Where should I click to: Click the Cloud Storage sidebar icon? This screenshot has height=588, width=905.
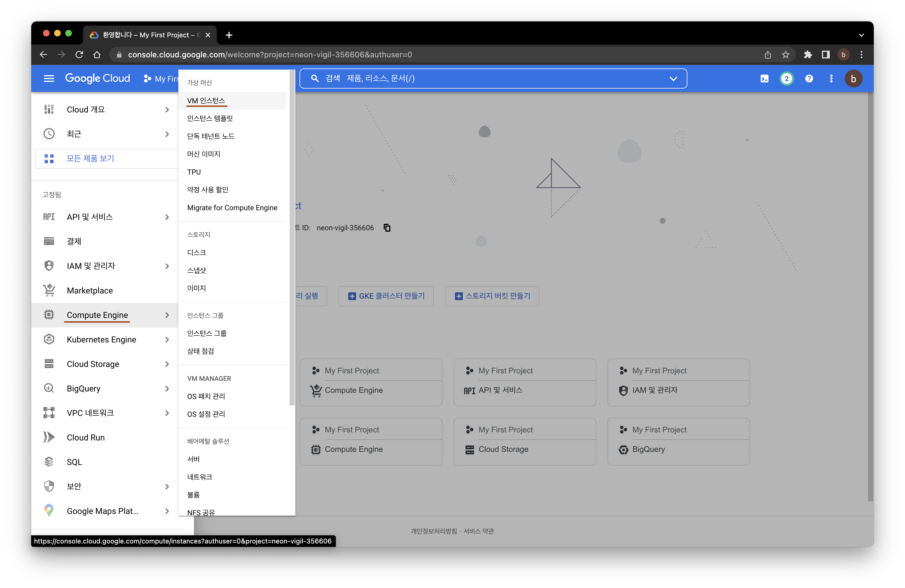coord(49,364)
